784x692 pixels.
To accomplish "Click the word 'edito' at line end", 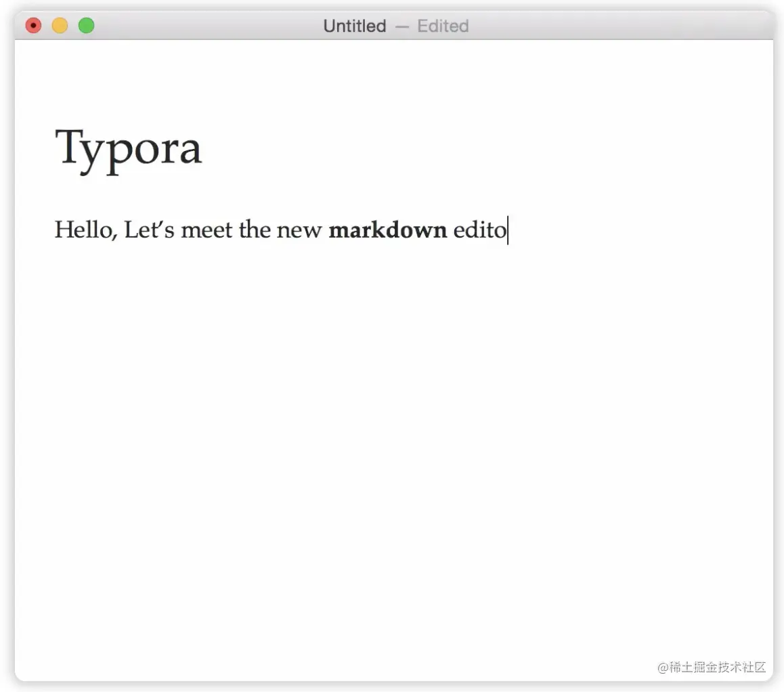I will point(480,230).
